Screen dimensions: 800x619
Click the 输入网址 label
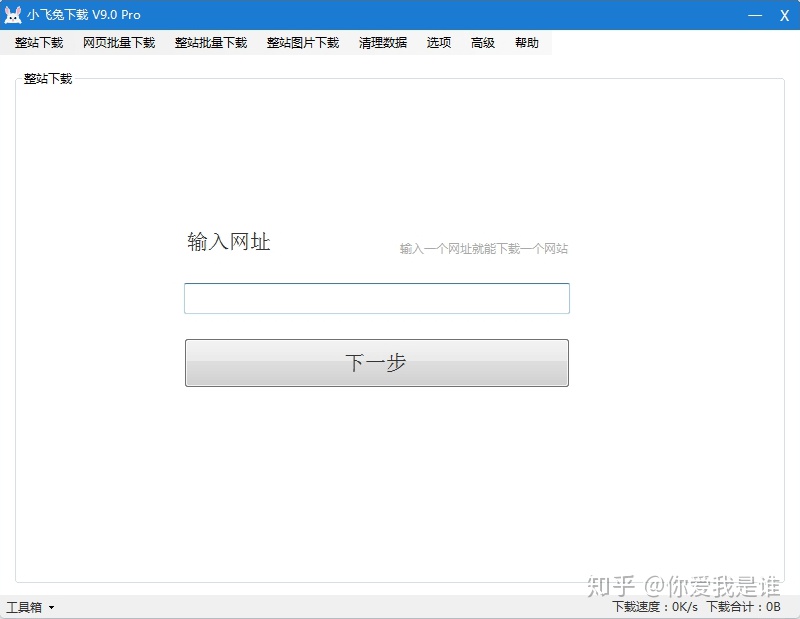pos(229,242)
